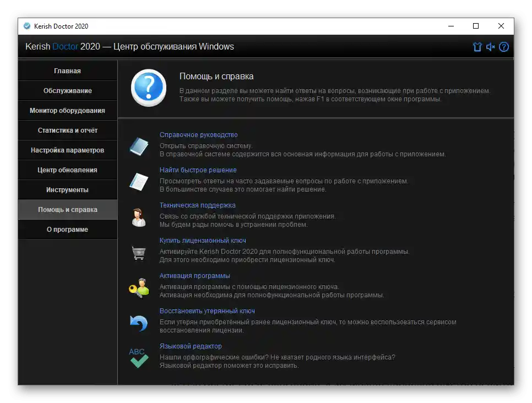Click the text 'Мы будем рады помочь в устранении проблем.'
532x403 pixels.
[234, 225]
